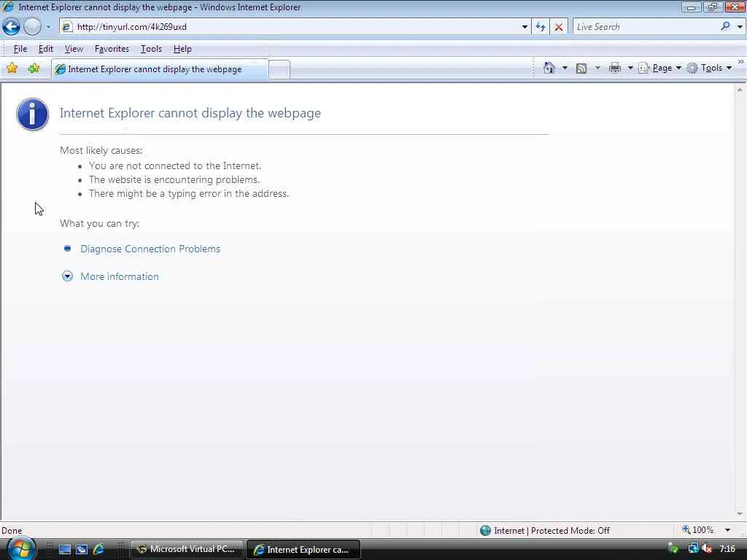
Task: Click the network connection tray icon
Action: tap(693, 549)
